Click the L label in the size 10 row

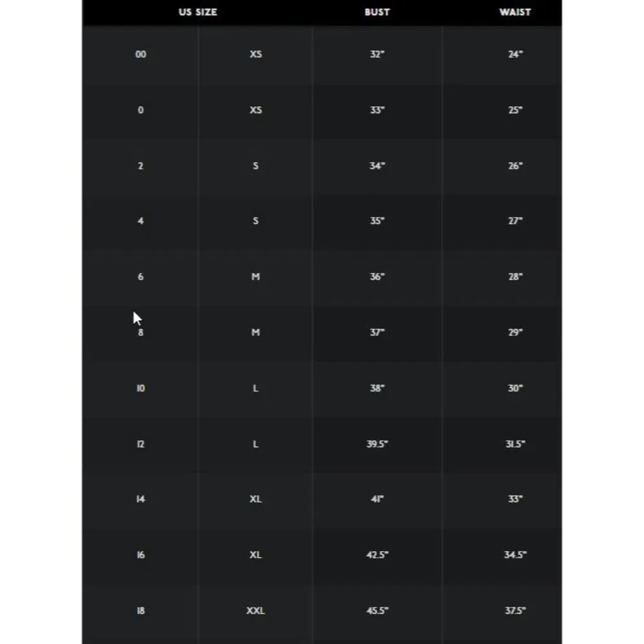[256, 388]
